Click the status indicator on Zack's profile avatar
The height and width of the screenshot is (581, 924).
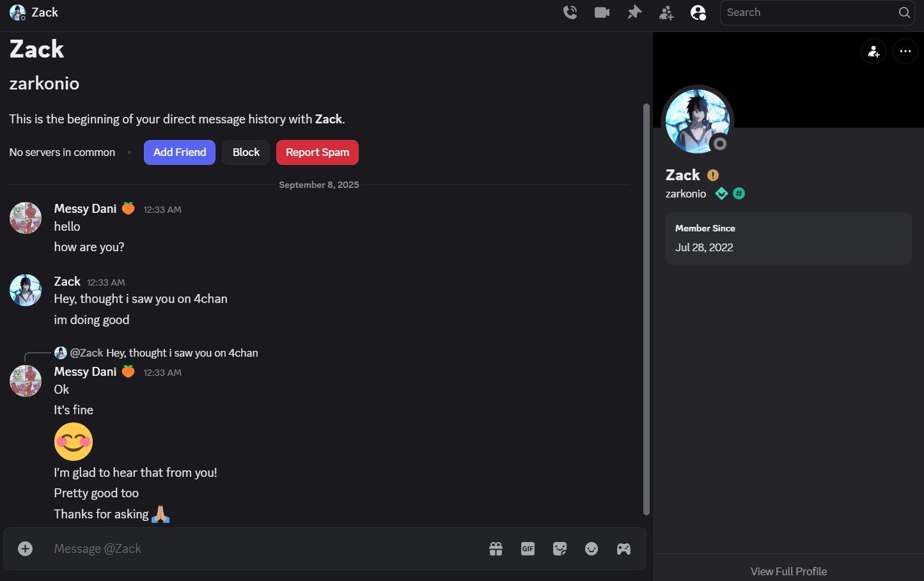pyautogui.click(x=720, y=144)
